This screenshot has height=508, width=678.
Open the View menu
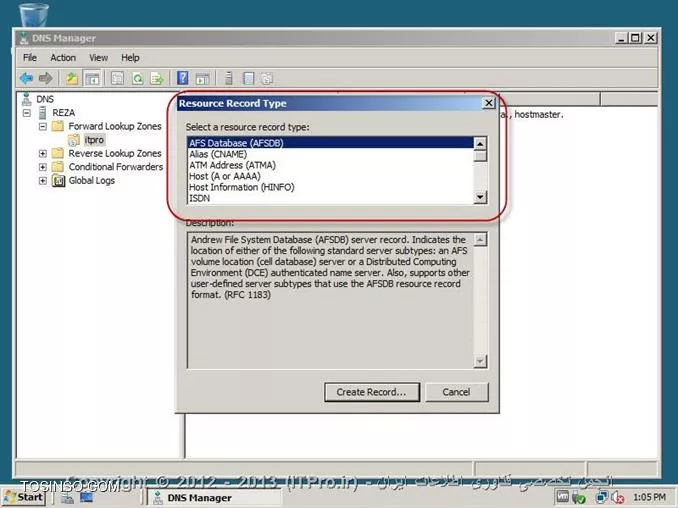pos(98,58)
